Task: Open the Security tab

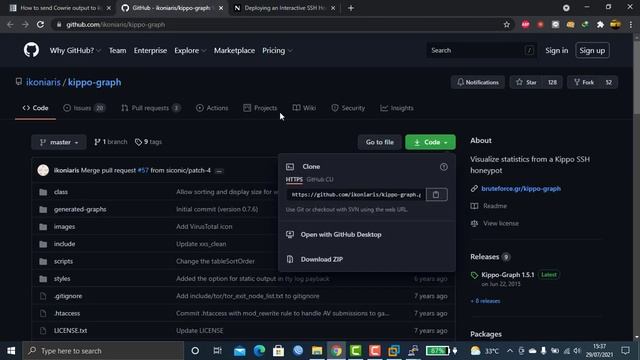Action: tap(348, 108)
